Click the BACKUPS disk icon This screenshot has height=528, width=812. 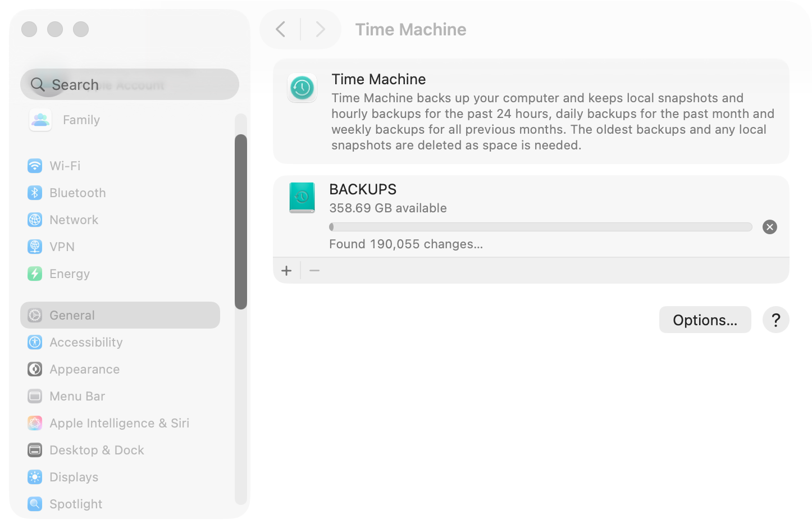coord(302,198)
